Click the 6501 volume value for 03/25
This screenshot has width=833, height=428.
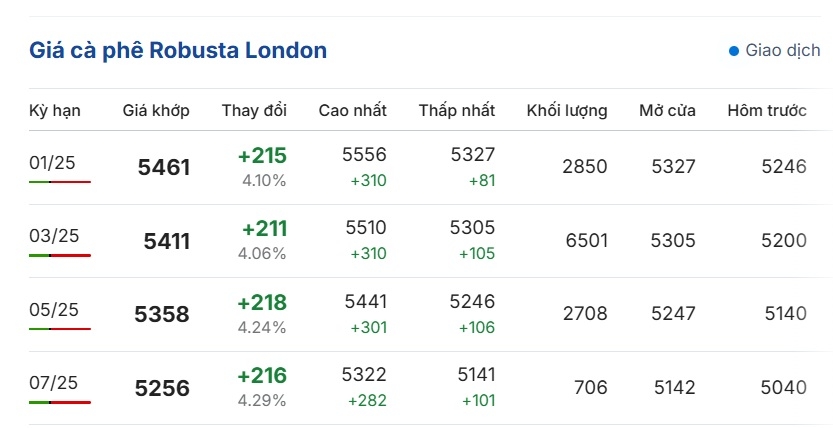pyautogui.click(x=586, y=241)
